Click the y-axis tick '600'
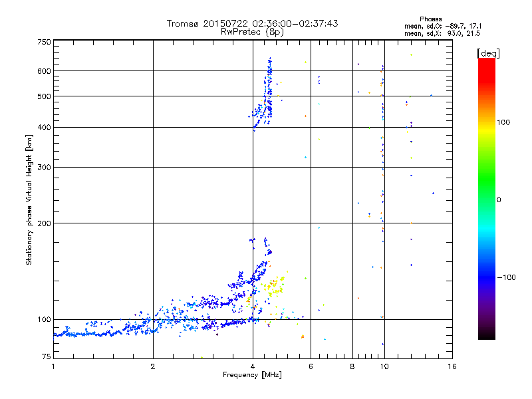 click(x=44, y=71)
